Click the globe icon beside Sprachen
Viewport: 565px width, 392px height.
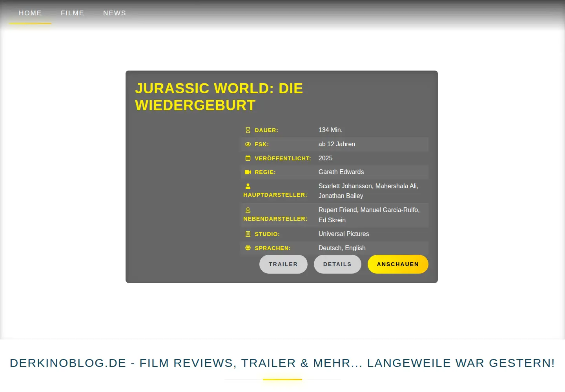(248, 248)
